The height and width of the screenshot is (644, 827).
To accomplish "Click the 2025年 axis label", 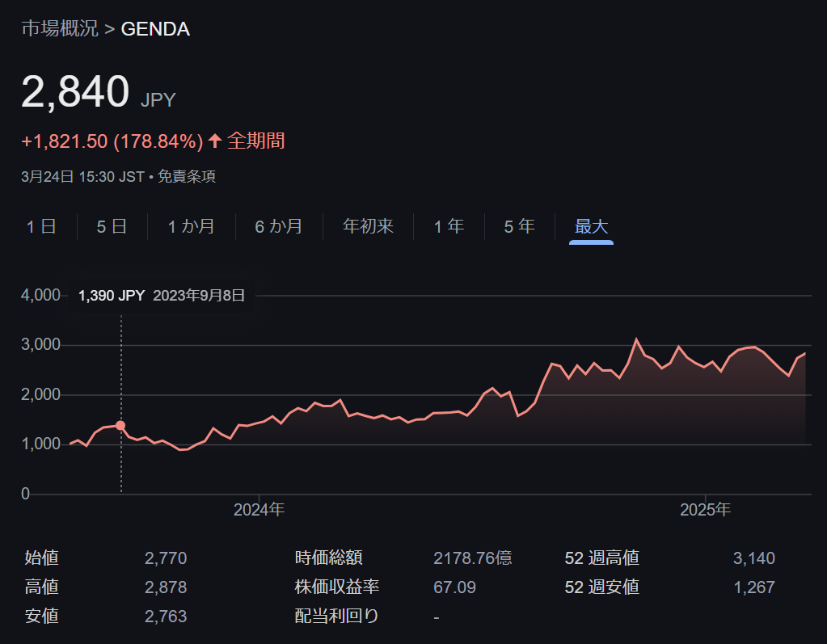I will tap(705, 510).
